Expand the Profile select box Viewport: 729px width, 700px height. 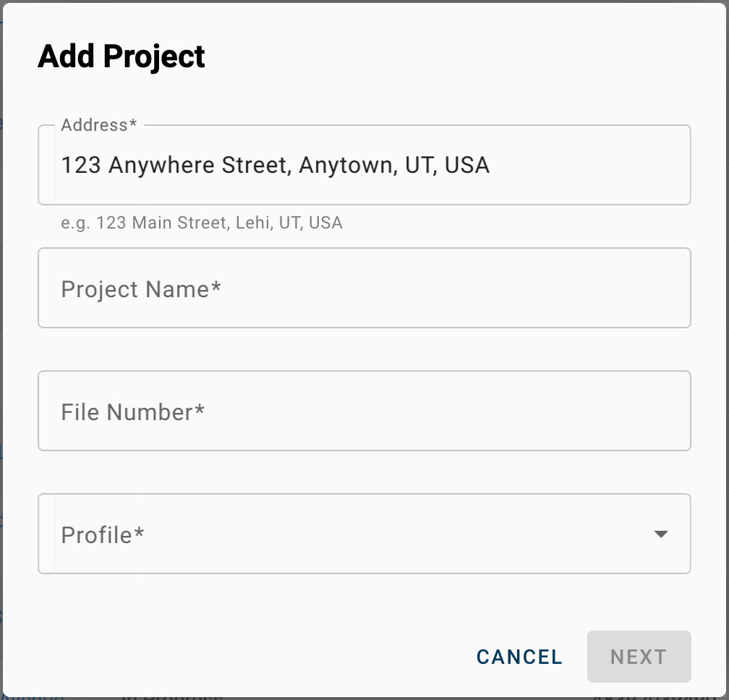(364, 534)
